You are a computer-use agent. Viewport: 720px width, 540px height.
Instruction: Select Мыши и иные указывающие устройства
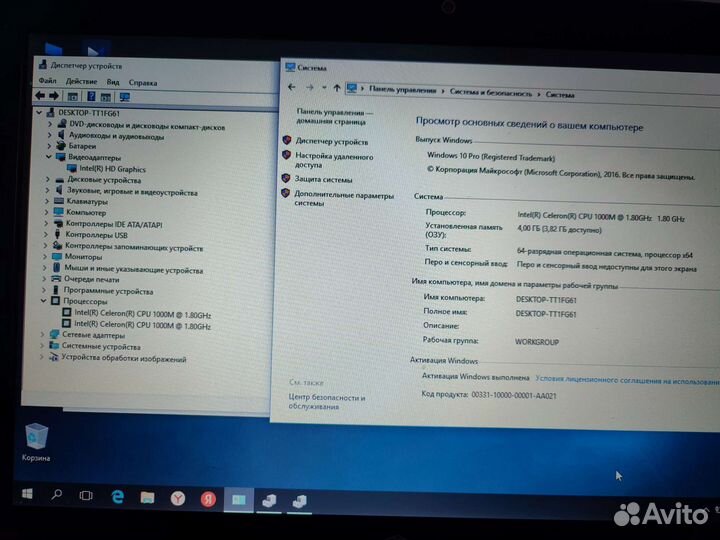[x=133, y=269]
